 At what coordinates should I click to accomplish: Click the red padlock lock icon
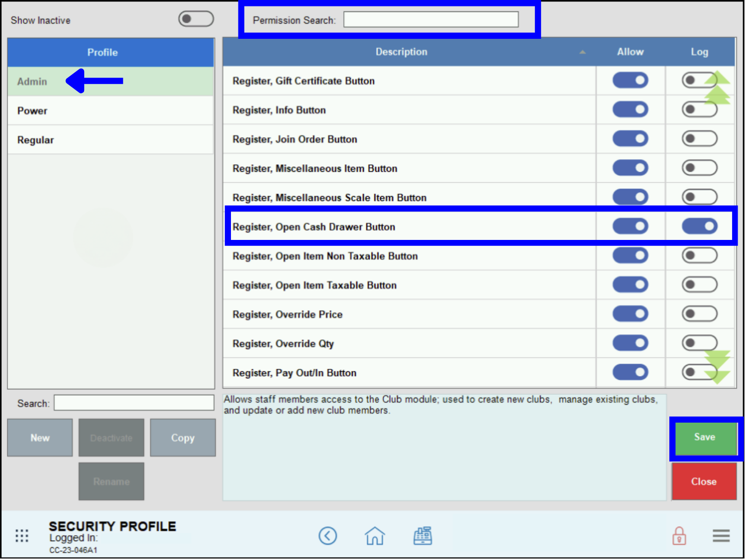(679, 536)
